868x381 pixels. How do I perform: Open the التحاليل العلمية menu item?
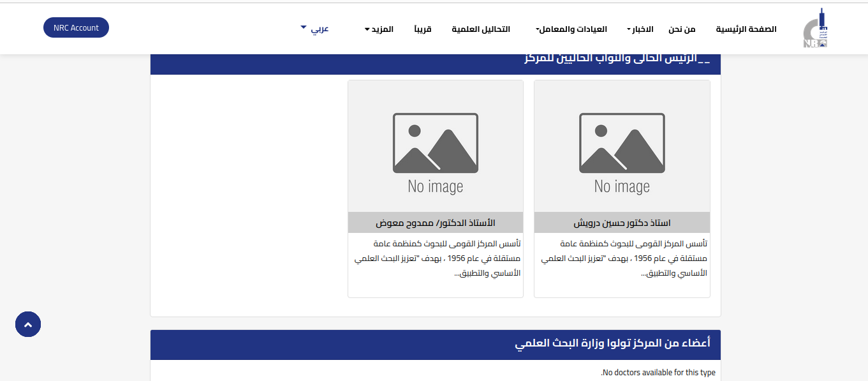[x=481, y=29]
